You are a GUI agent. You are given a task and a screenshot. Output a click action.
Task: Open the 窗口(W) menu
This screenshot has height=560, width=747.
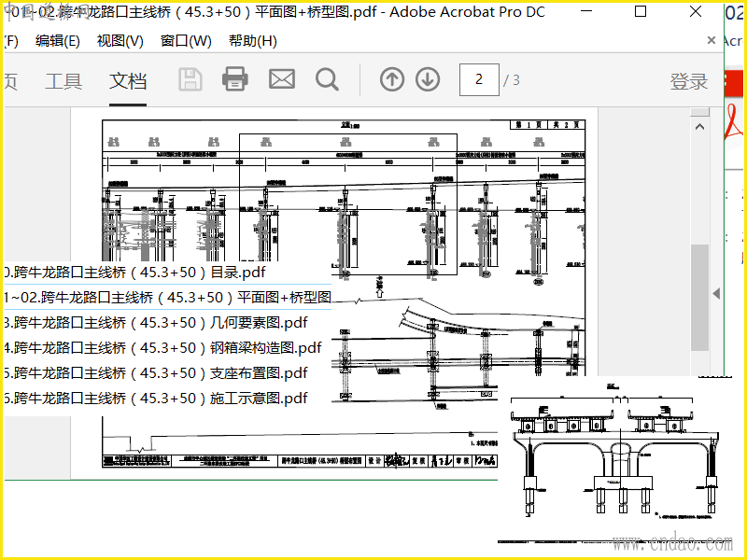(186, 41)
